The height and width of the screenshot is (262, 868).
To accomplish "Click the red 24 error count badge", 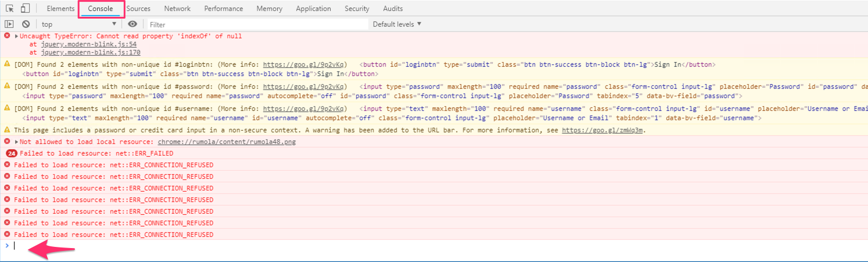I will click(12, 153).
